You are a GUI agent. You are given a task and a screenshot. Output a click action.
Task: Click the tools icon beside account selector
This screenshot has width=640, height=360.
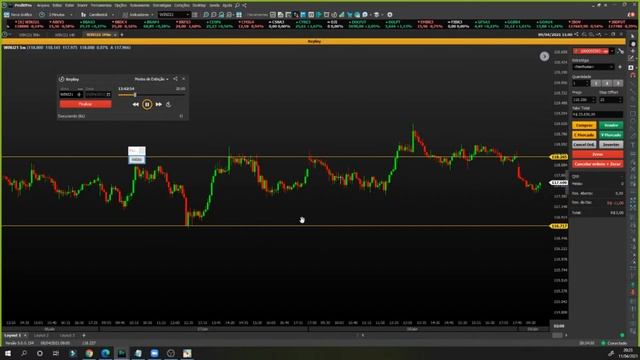click(x=621, y=51)
